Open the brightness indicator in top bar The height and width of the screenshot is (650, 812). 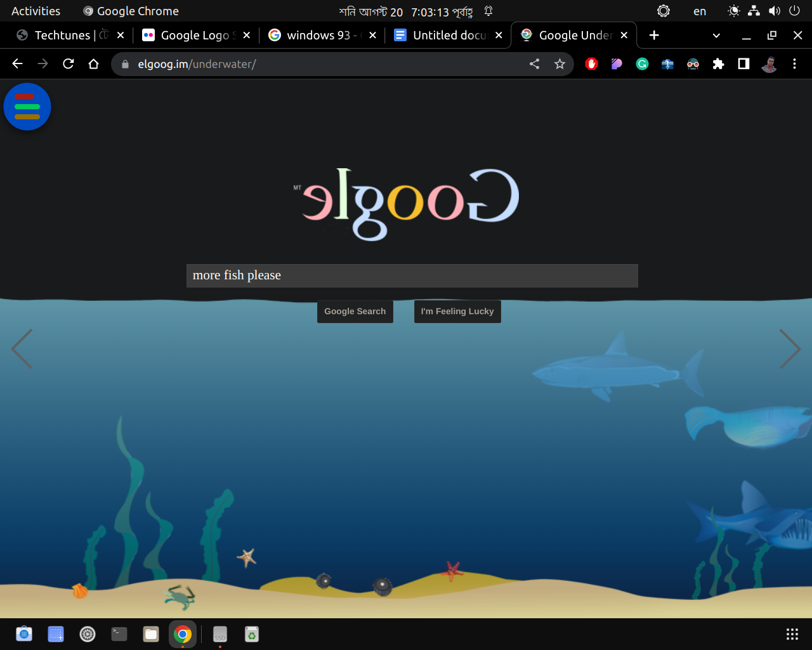[x=734, y=11]
